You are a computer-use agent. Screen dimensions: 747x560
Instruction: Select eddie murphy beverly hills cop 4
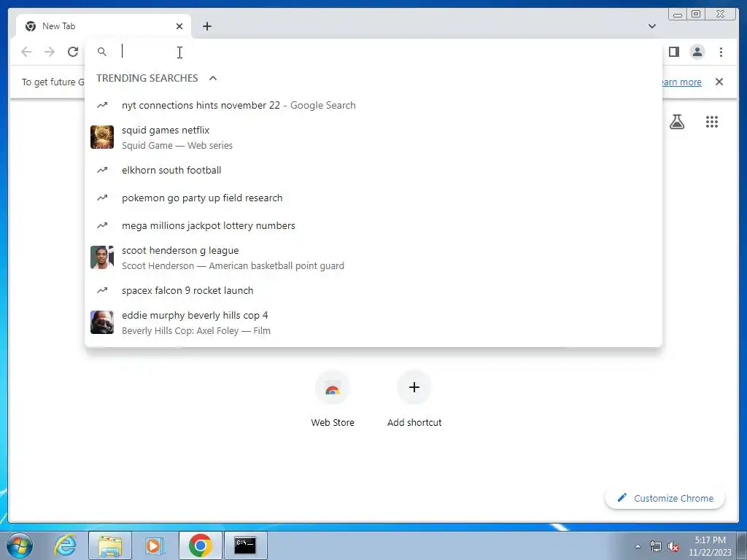(x=373, y=323)
